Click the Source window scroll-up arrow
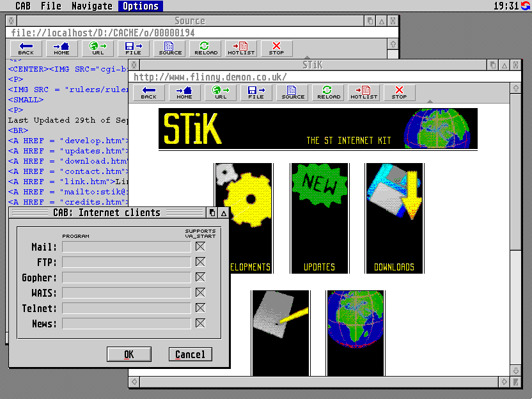Viewport: 532px width, 399px height. pyautogui.click(x=393, y=44)
